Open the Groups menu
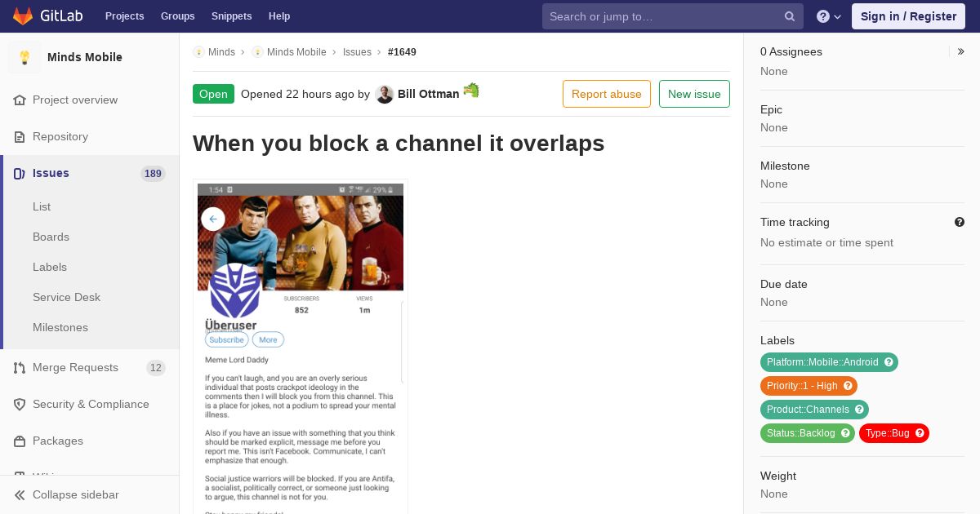The width and height of the screenshot is (980, 514). pyautogui.click(x=178, y=16)
